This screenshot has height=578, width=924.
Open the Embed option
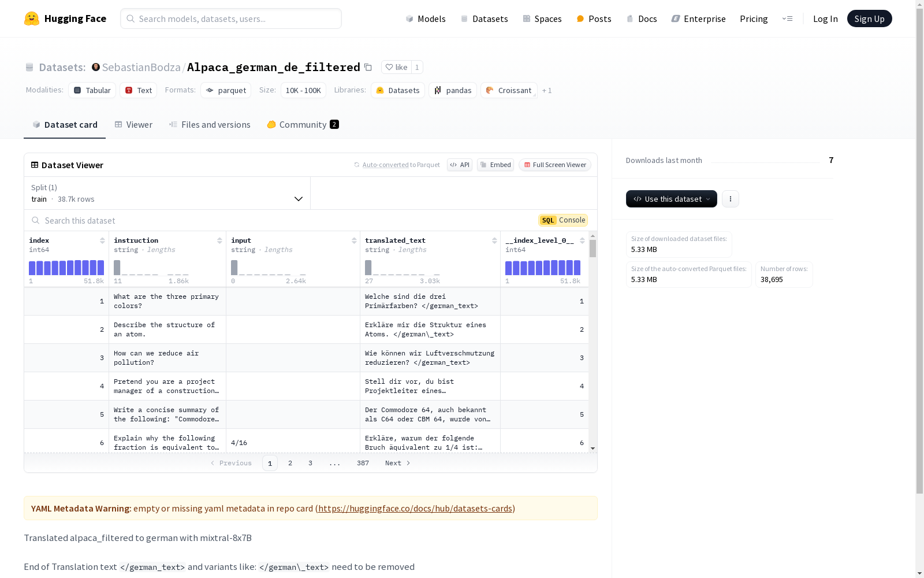495,165
